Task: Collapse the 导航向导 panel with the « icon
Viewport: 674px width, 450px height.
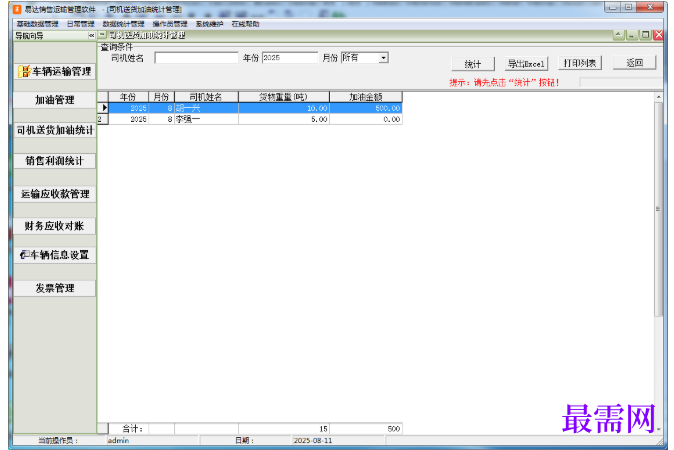Action: pos(91,36)
